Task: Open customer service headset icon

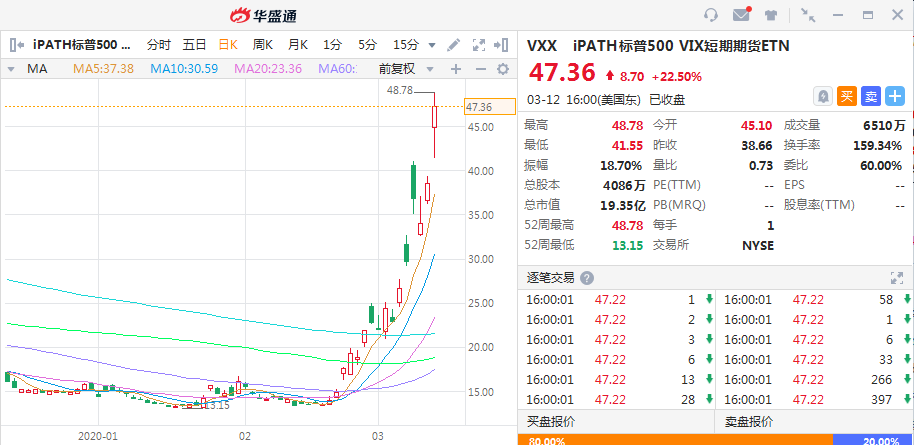Action: (x=711, y=15)
